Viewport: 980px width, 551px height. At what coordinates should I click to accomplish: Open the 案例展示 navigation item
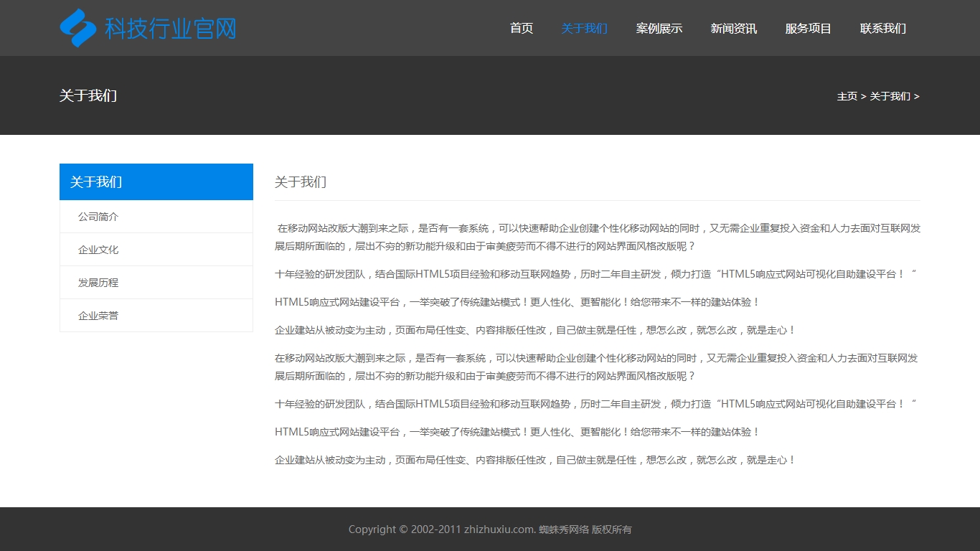click(x=659, y=29)
